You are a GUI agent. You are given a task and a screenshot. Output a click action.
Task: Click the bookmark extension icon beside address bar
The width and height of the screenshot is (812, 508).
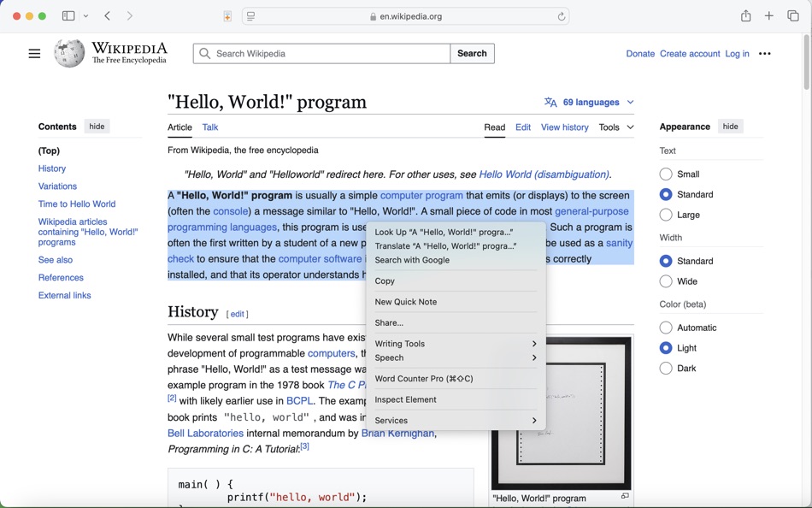coord(227,16)
